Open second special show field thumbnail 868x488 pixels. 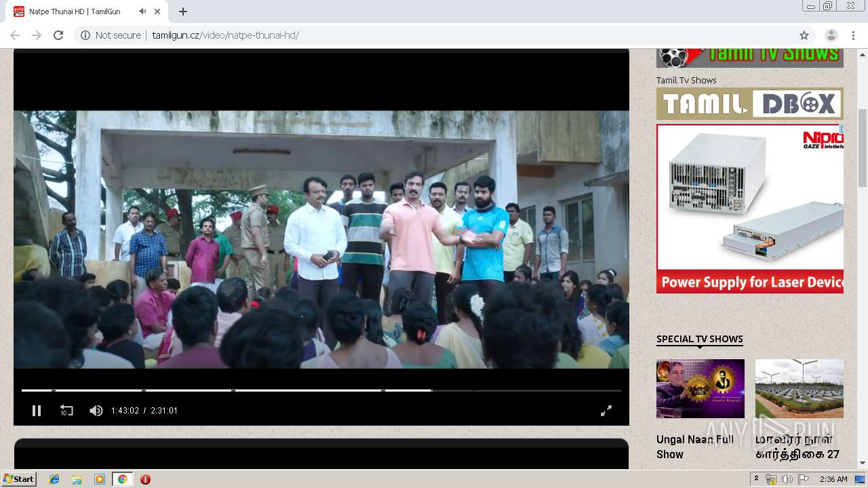pos(800,388)
